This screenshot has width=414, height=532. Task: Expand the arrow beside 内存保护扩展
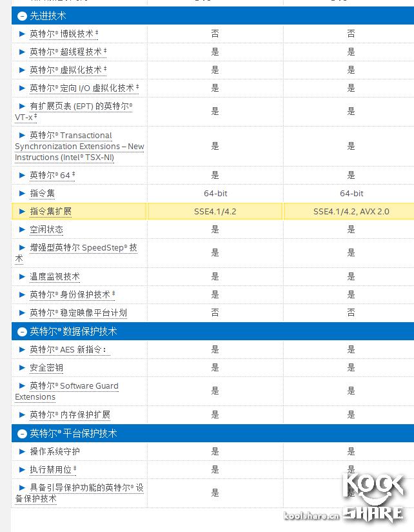coord(22,414)
